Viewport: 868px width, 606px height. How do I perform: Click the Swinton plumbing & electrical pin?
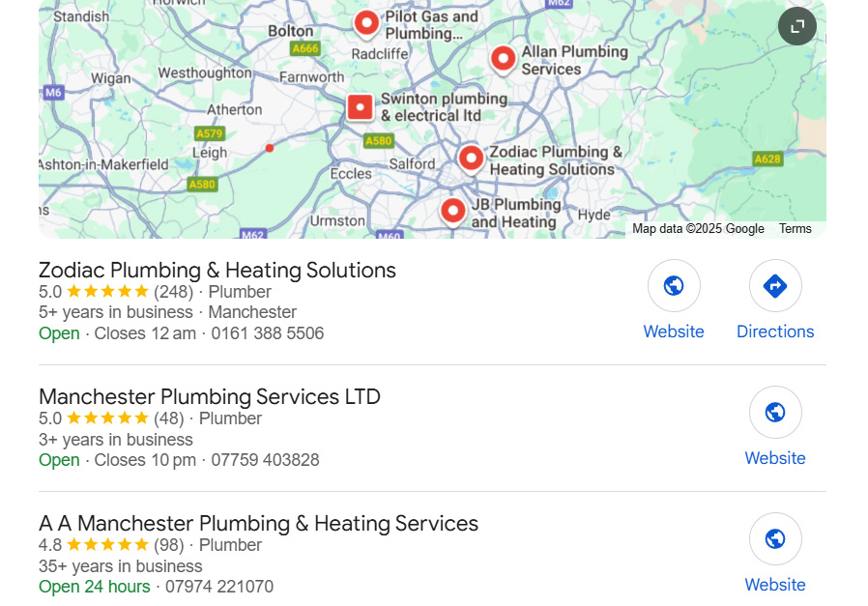360,106
